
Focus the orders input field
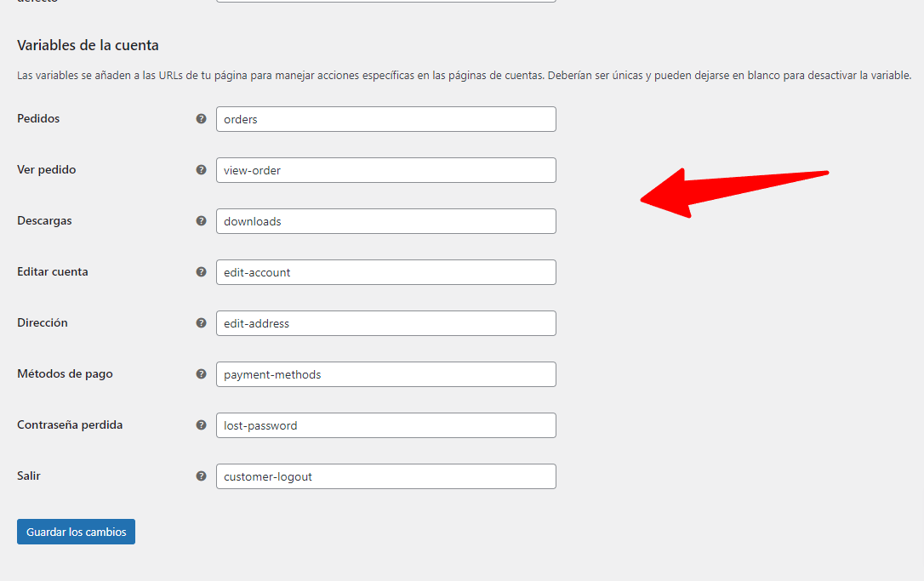point(386,119)
